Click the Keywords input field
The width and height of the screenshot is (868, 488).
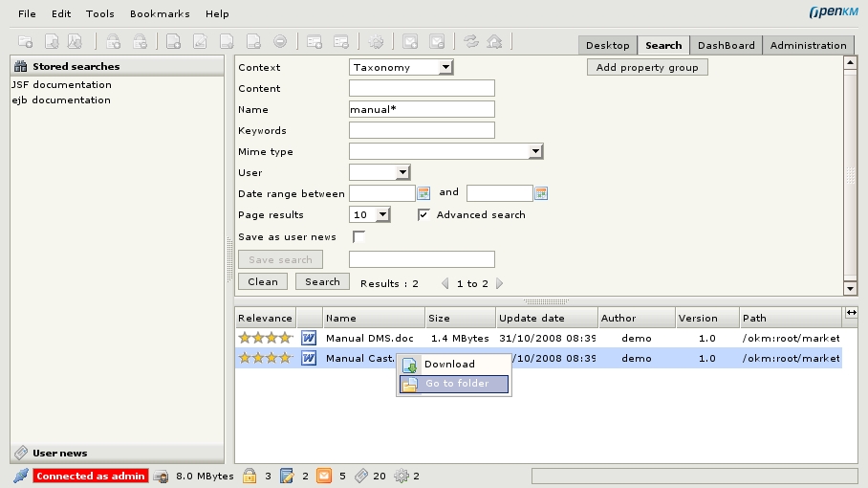tap(422, 130)
